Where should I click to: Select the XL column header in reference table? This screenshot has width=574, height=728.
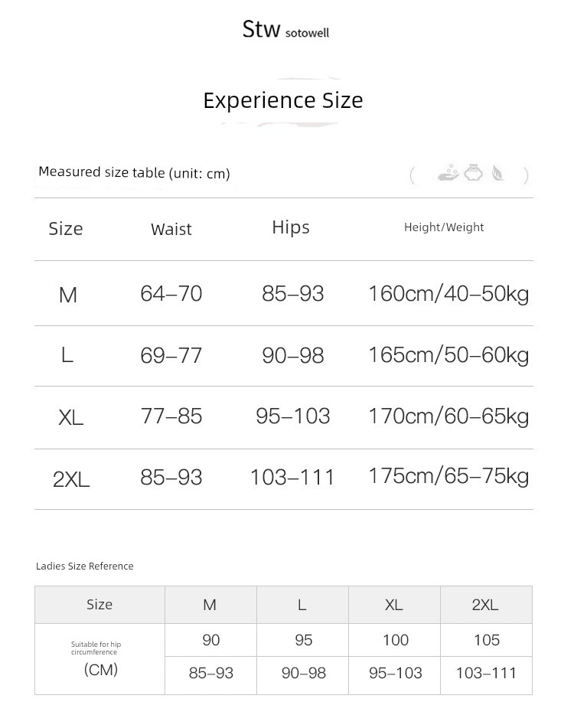point(394,605)
